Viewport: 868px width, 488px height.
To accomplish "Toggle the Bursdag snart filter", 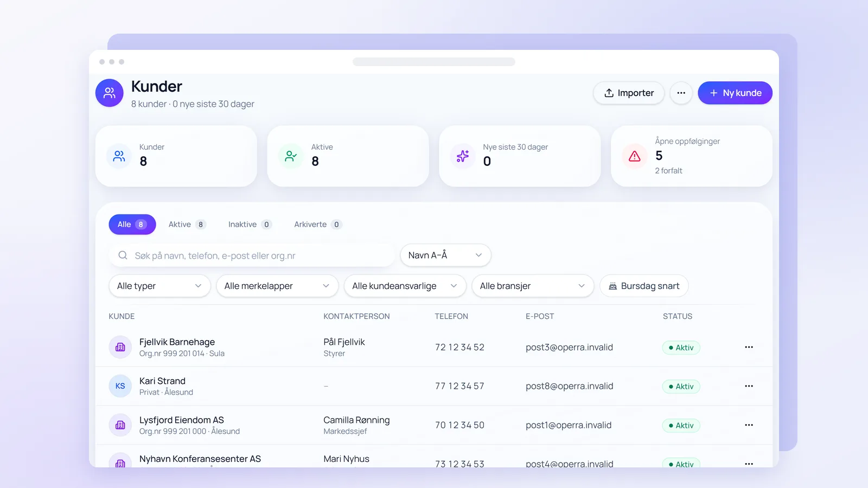I will (x=644, y=286).
